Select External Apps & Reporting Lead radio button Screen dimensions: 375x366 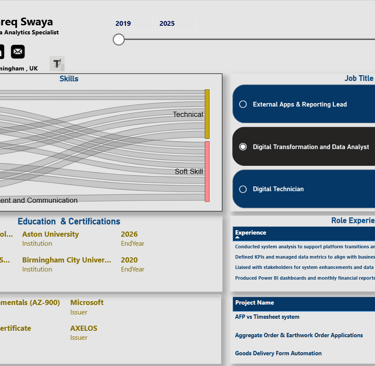pyautogui.click(x=243, y=104)
